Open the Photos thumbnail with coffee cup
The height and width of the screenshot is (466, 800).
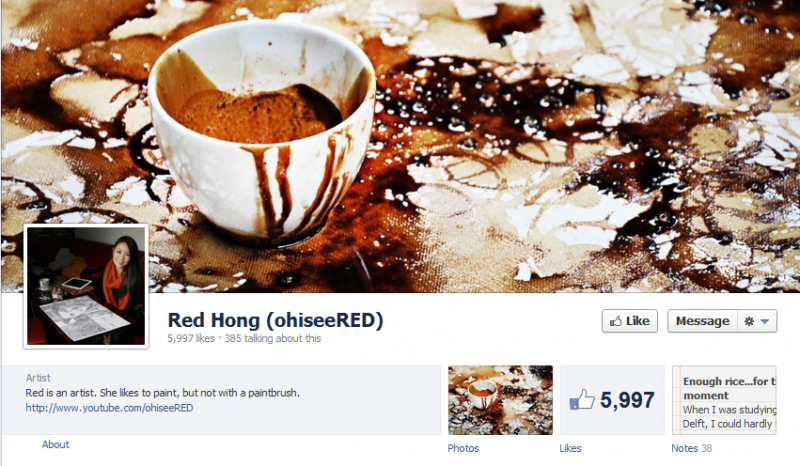500,400
